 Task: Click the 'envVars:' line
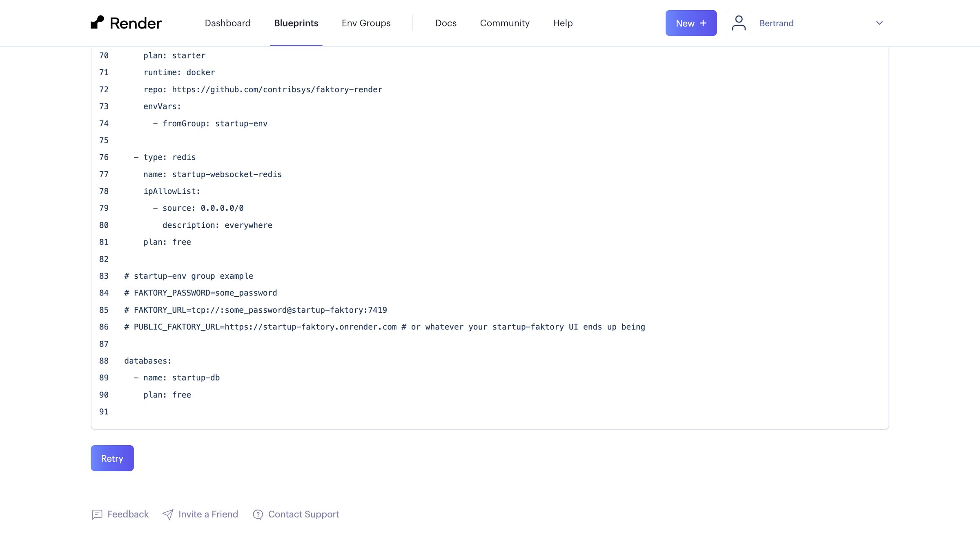click(162, 106)
